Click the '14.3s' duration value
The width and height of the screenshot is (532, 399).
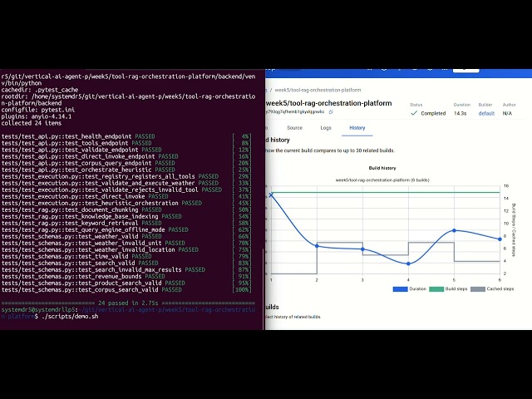coord(460,113)
